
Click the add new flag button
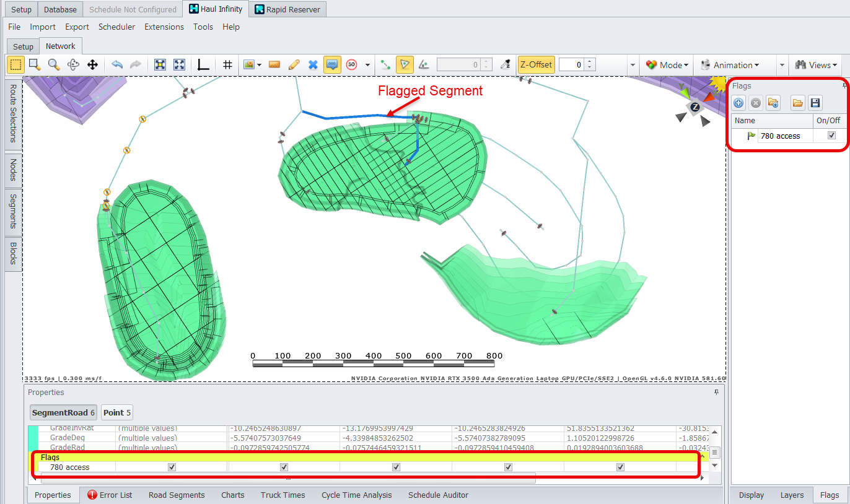tap(738, 103)
